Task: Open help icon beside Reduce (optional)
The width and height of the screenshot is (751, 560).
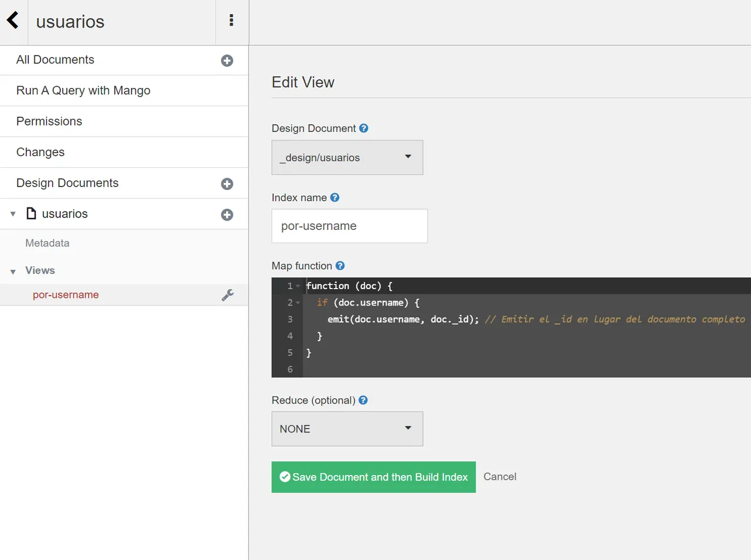Action: (x=363, y=400)
